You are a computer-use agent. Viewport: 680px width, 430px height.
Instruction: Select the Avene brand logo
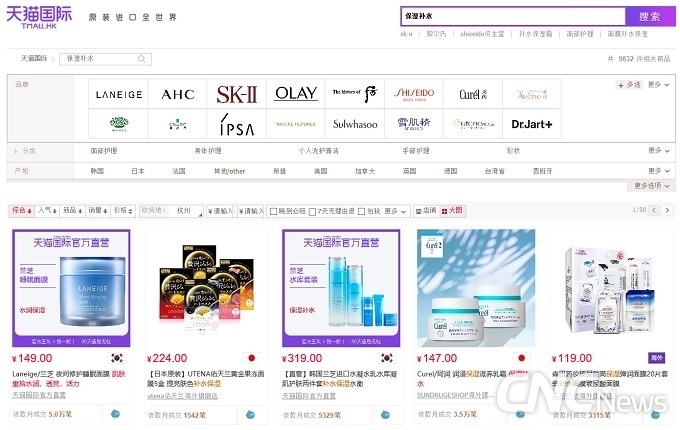point(532,94)
